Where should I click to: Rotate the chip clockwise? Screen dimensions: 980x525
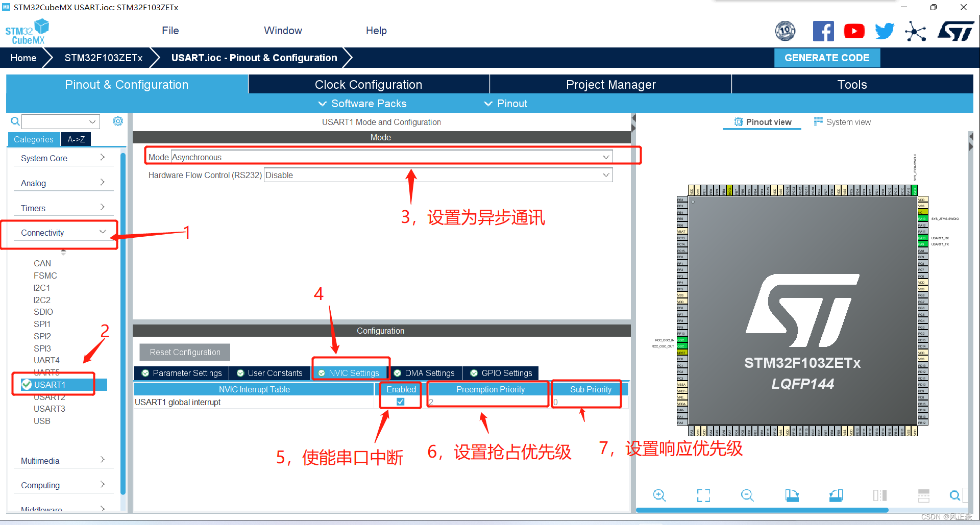(792, 495)
